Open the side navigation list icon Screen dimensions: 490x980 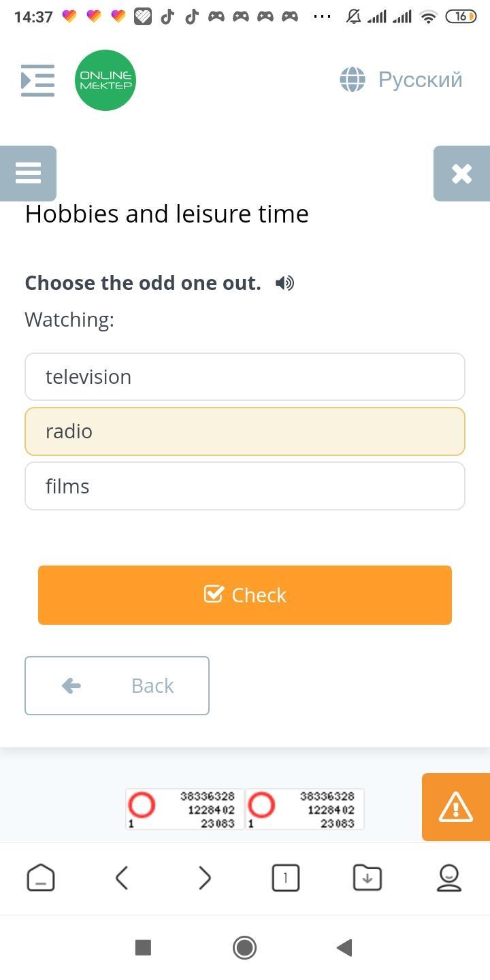click(x=38, y=80)
